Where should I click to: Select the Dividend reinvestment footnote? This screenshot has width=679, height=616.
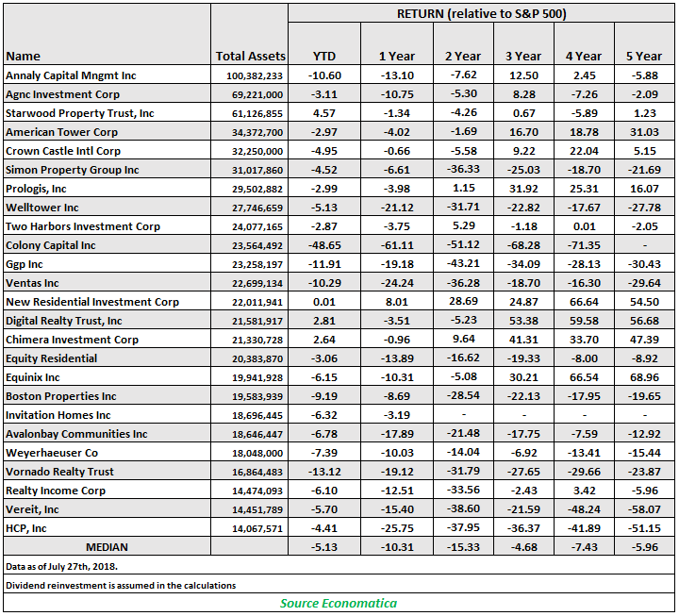tap(121, 585)
